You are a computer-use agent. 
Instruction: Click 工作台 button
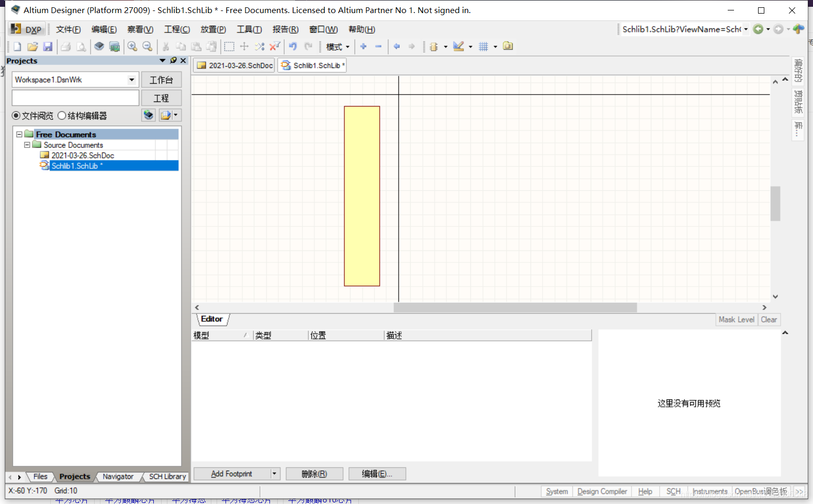[x=161, y=80]
